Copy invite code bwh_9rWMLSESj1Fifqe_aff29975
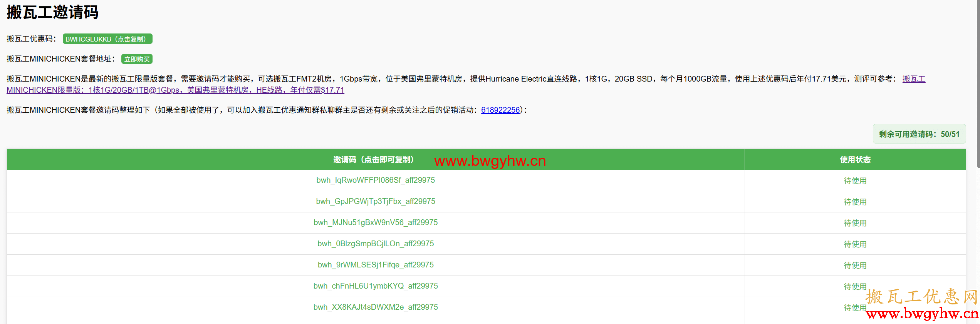This screenshot has height=324, width=980. coord(376,265)
